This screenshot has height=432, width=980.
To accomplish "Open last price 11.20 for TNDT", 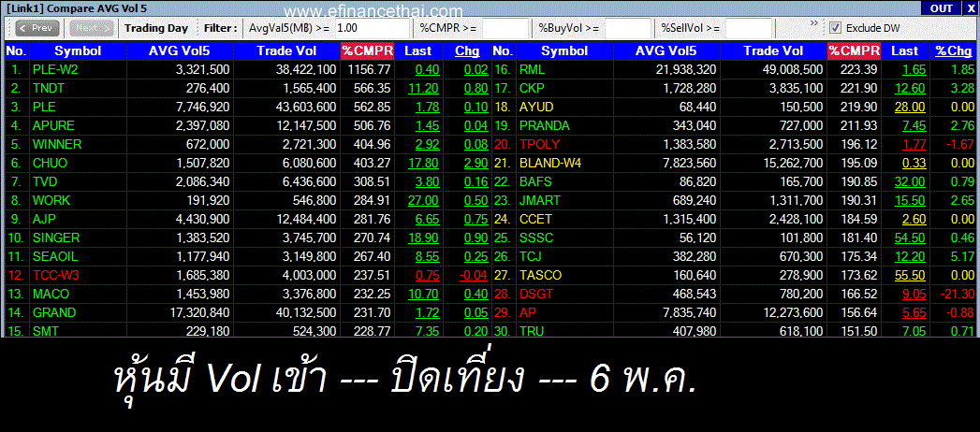I will 423,89.
